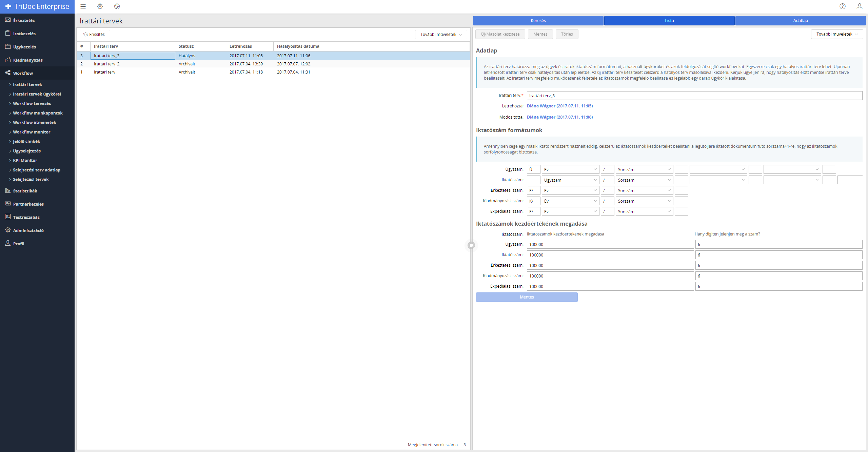Viewport: 868px width, 452px height.
Task: Expand left További műveletek dropdown
Action: [441, 35]
